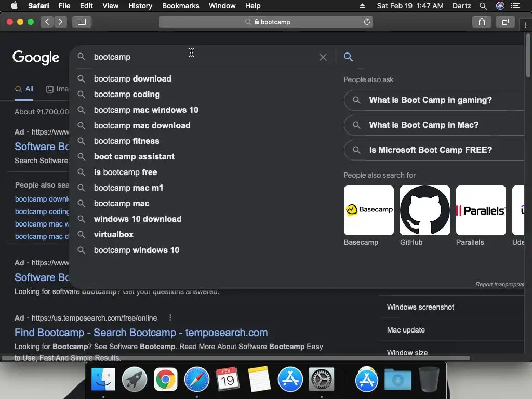
Task: Reload the page in address bar
Action: (367, 22)
